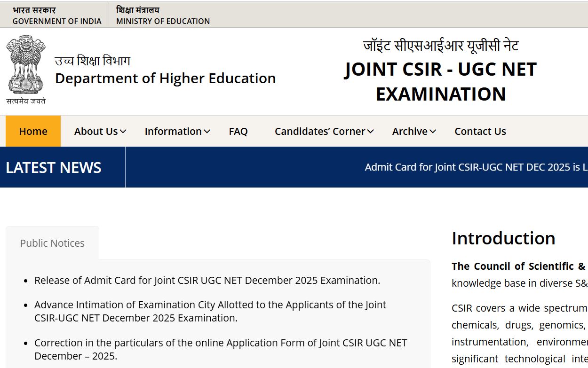Select the Public Notices tab

click(x=52, y=243)
